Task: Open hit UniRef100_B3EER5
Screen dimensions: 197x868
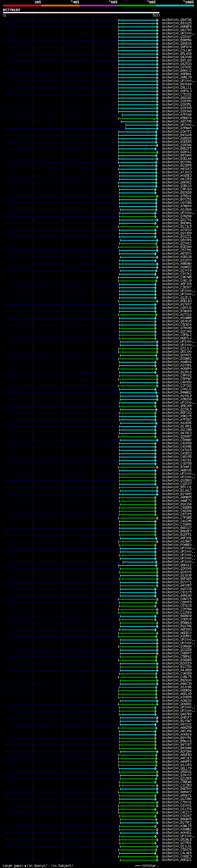Action: click(177, 142)
